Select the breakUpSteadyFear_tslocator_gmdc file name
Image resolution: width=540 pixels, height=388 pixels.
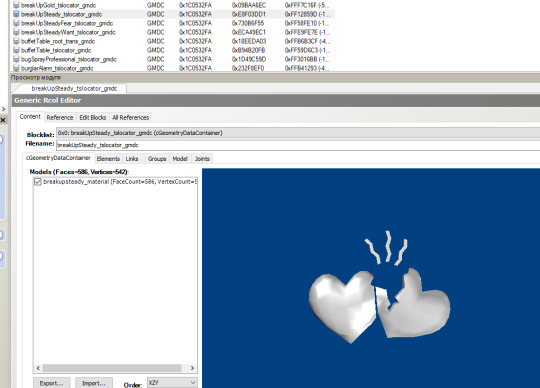click(x=67, y=23)
